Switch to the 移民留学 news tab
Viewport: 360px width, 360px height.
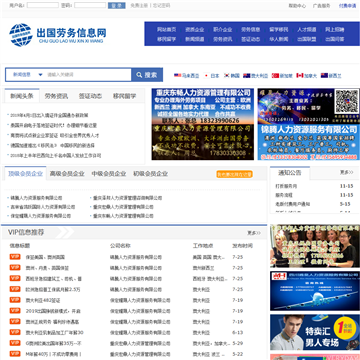[x=125, y=96]
